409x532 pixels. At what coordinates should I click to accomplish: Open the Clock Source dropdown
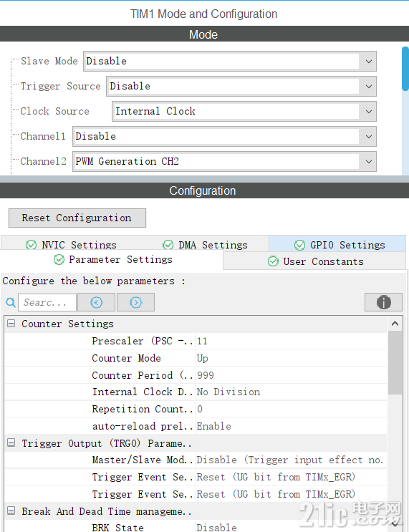click(x=244, y=111)
